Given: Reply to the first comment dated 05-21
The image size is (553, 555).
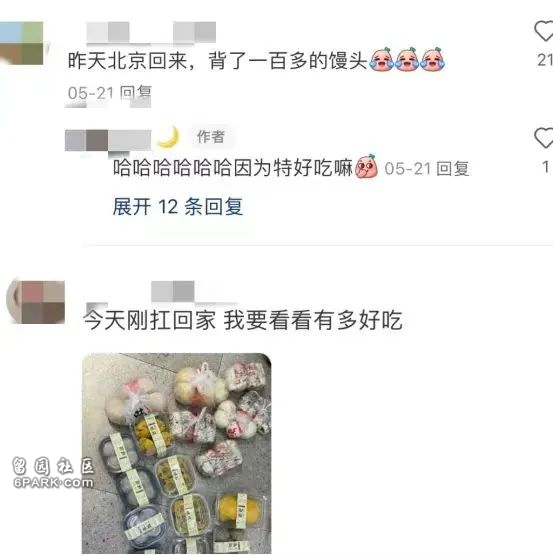Looking at the screenshot, I should (136, 93).
